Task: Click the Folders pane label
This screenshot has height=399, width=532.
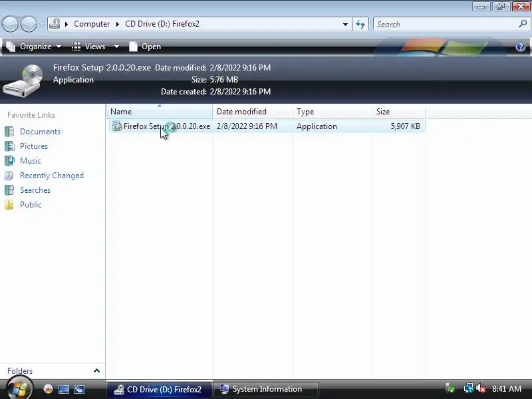Action: tap(20, 371)
